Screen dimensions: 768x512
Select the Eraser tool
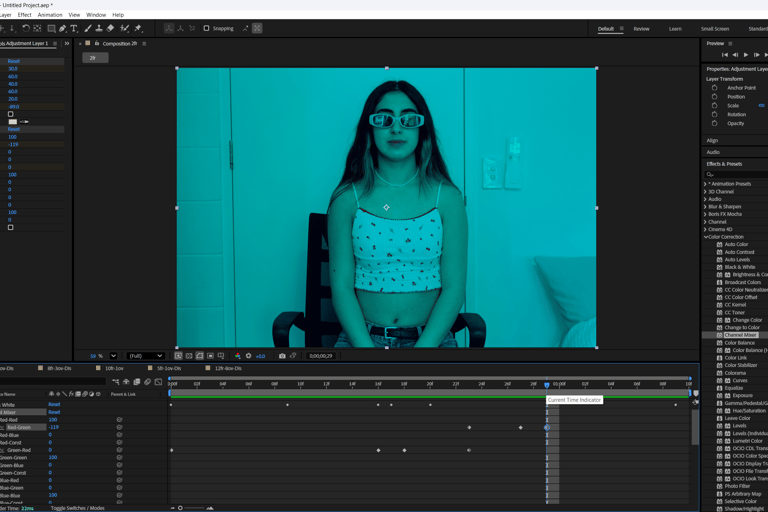(x=110, y=28)
